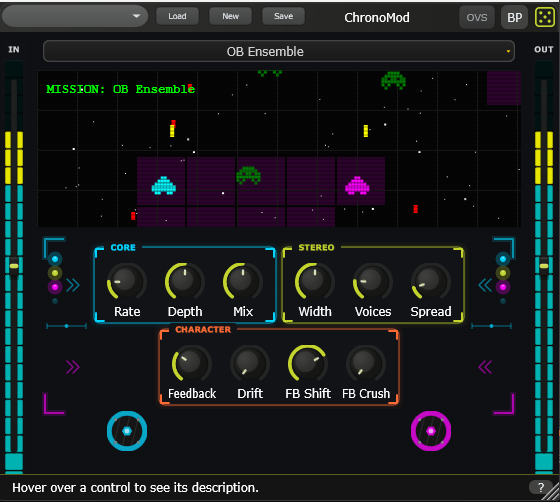The height and width of the screenshot is (502, 560).
Task: Click the FB Shift knob
Action: tap(308, 363)
